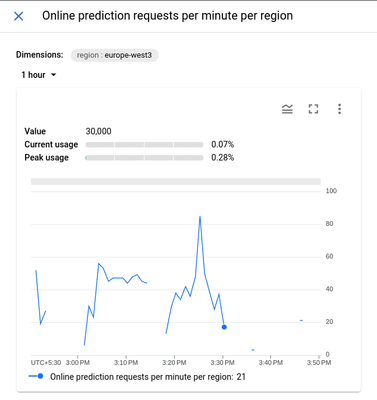Toggle the chart legend icon

point(287,109)
